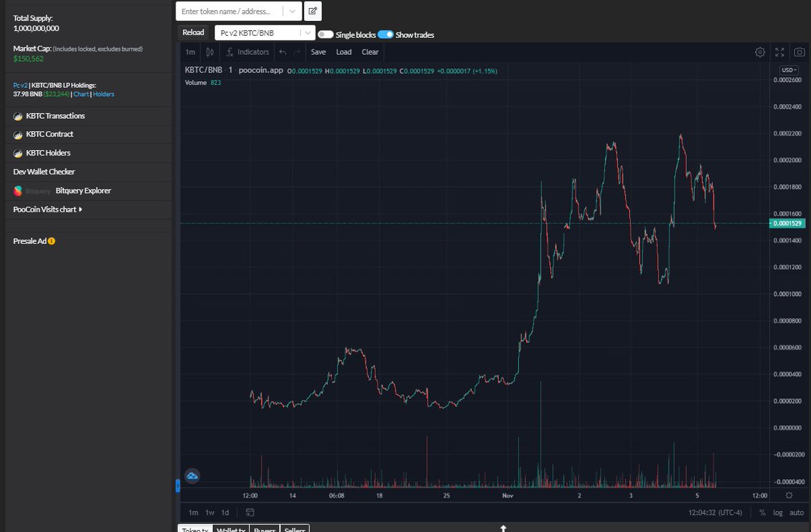Image resolution: width=811 pixels, height=532 pixels.
Task: Click the 0.0001529 current price label
Action: 788,223
